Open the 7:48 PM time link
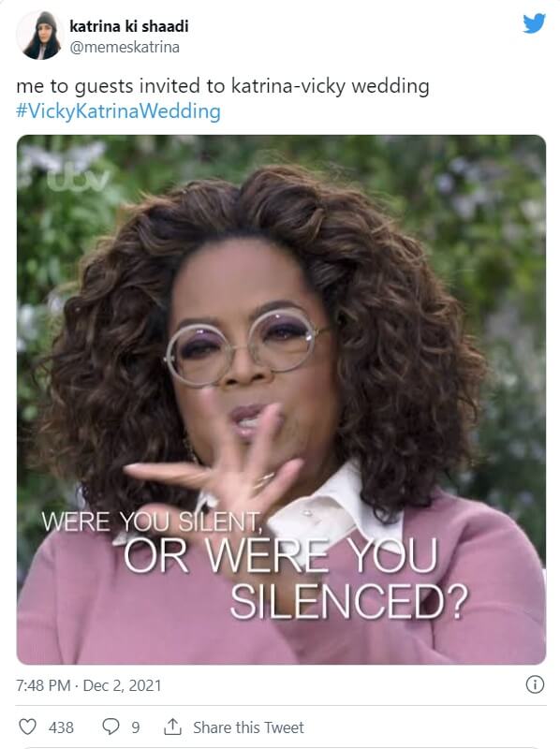This screenshot has height=749, width=560. (x=43, y=685)
